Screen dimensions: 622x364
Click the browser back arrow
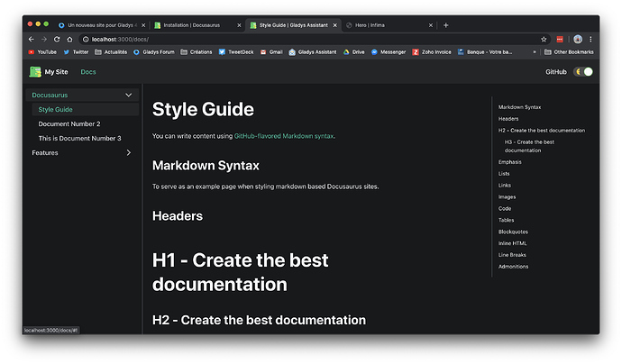point(32,40)
